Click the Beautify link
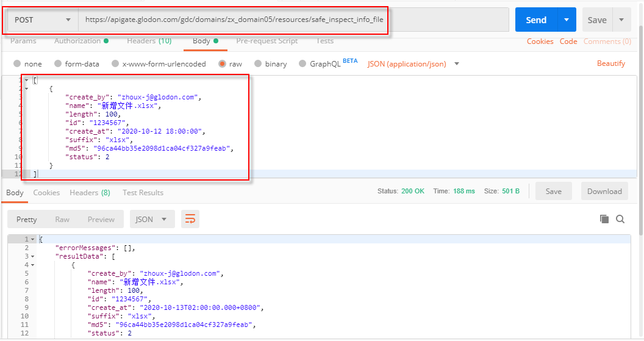The width and height of the screenshot is (644, 341). tap(610, 63)
